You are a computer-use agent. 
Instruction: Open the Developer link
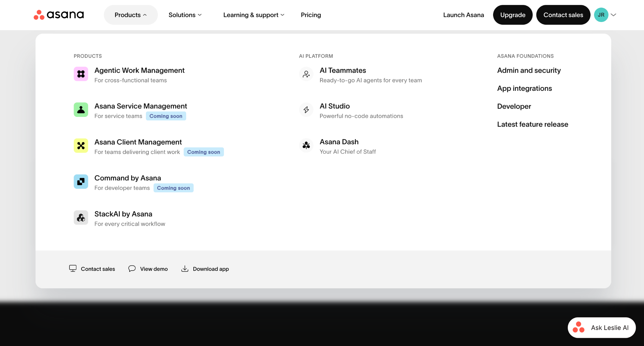pos(514,106)
